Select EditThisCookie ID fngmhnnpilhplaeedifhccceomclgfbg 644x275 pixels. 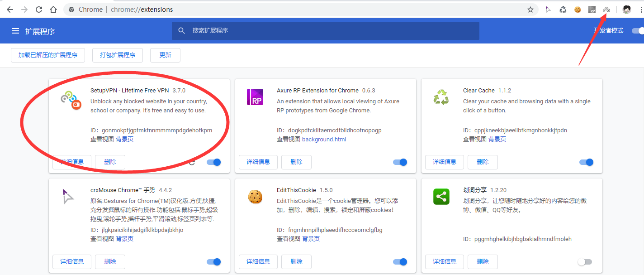point(335,230)
